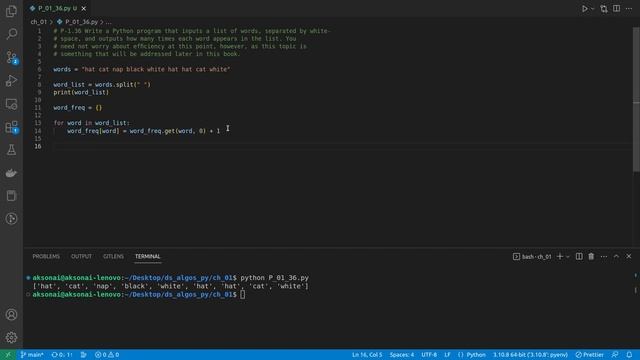Click the word_freq.get code line
The image size is (640, 360).
[143, 131]
